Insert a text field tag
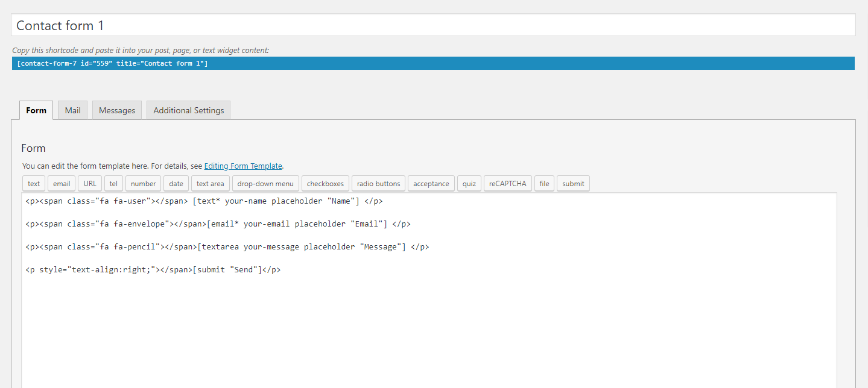Viewport: 868px width, 388px height. tap(34, 184)
